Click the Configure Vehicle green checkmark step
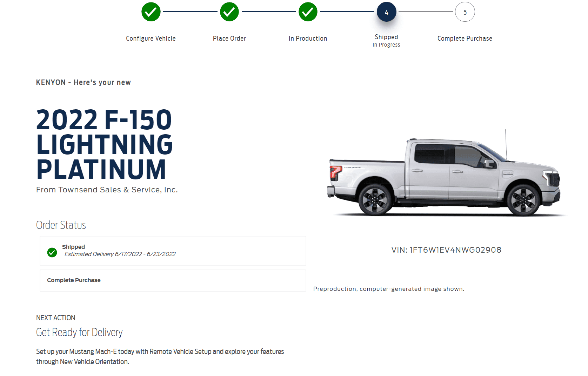The image size is (588, 376). (x=151, y=12)
